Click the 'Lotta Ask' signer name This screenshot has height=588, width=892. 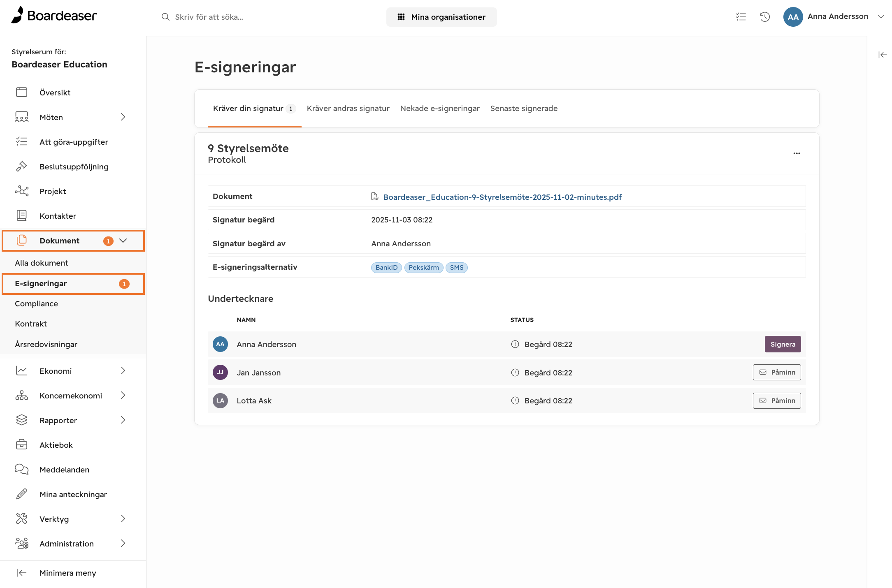[x=254, y=400]
